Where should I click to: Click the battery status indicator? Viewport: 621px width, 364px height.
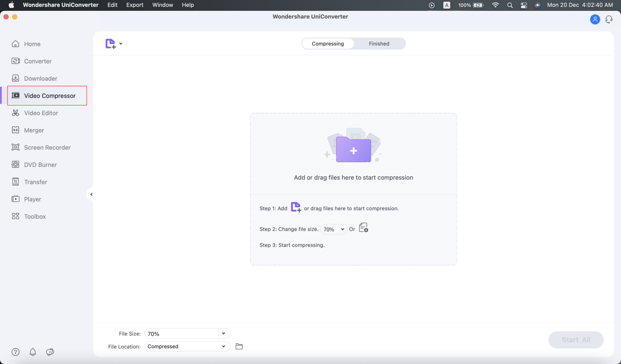coord(471,5)
